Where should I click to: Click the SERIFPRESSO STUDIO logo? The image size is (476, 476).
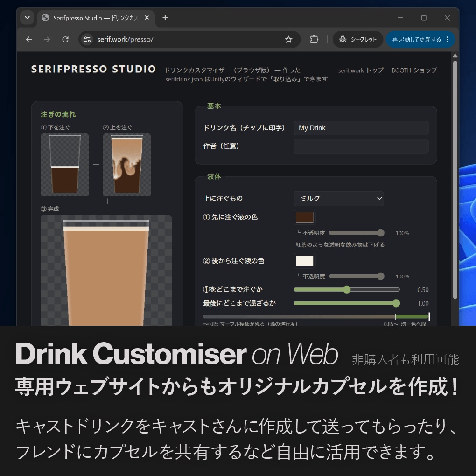point(93,69)
